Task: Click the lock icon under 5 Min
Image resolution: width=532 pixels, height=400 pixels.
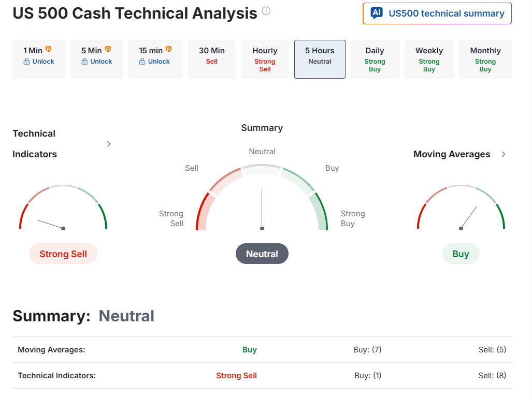Action: coord(84,62)
